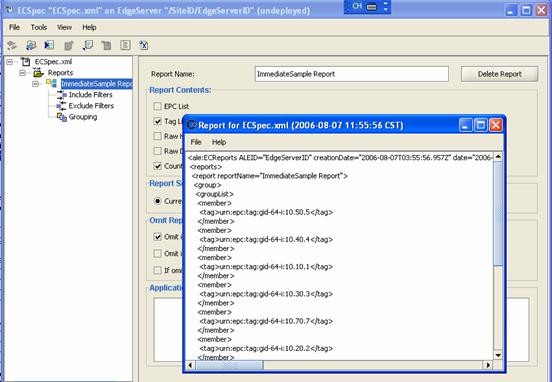Click the vertical scrollbar thumb in Report window
552x382 pixels.
pos(498,213)
